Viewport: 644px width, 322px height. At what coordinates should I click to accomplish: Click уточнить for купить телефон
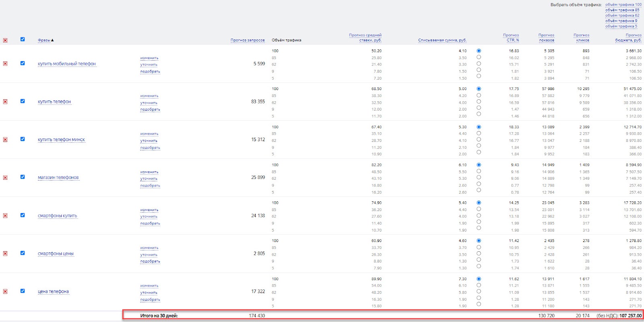point(149,103)
